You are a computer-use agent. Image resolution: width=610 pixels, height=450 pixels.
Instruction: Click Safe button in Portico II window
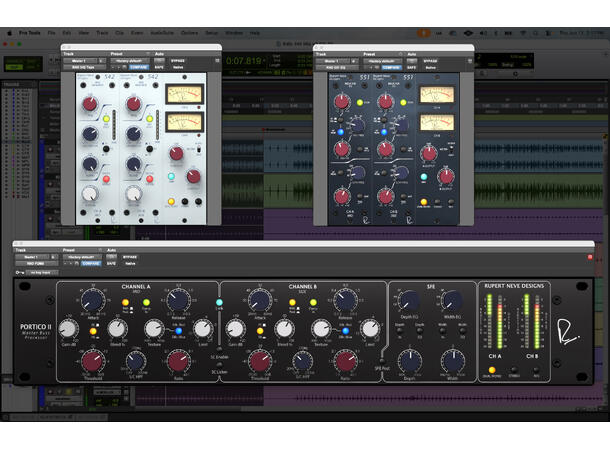click(x=111, y=263)
